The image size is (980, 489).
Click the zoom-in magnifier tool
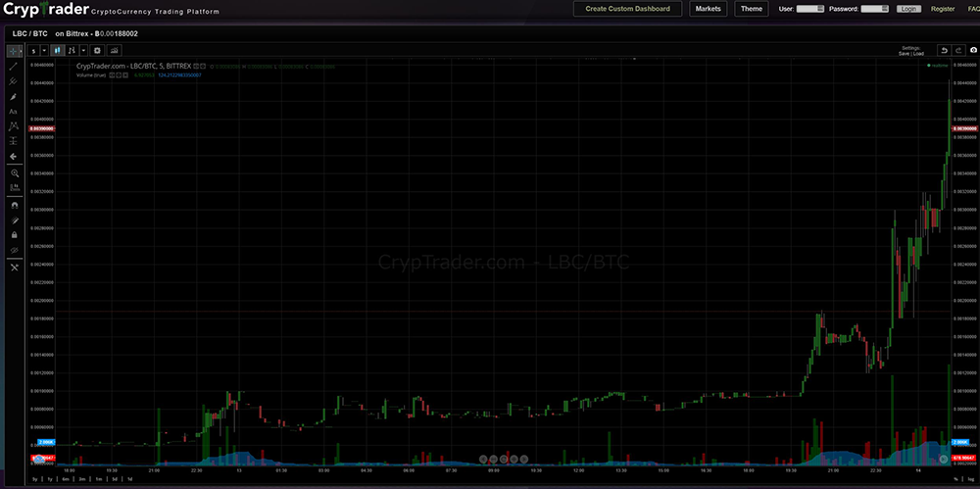14,172
